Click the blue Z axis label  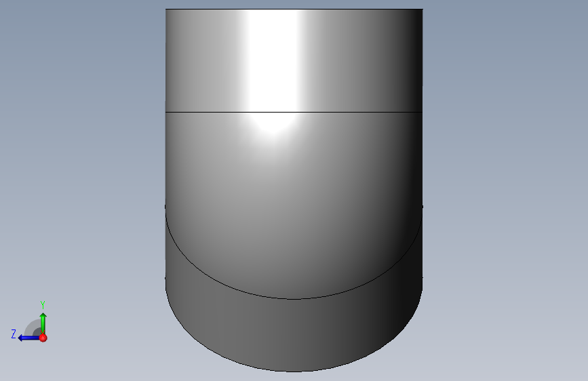click(x=14, y=334)
